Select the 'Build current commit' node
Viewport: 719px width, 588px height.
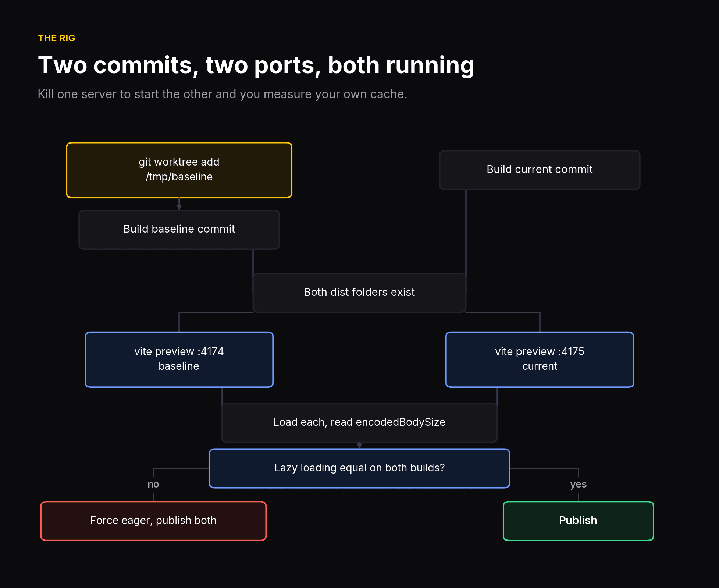pyautogui.click(x=540, y=170)
